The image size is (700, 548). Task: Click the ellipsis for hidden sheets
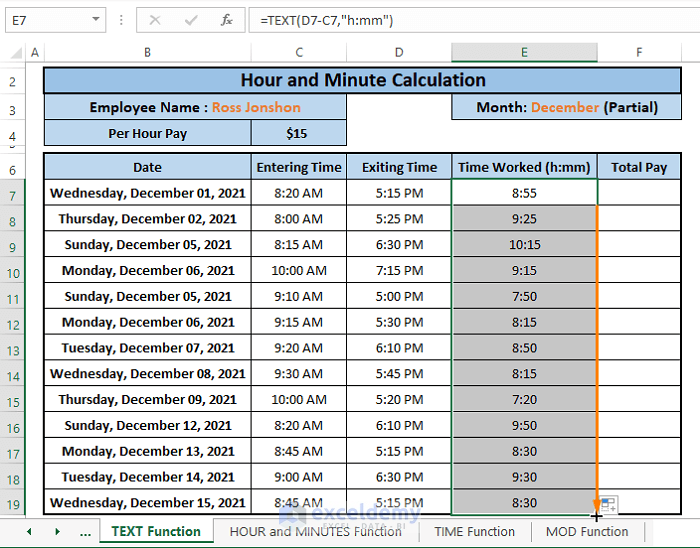(85, 532)
